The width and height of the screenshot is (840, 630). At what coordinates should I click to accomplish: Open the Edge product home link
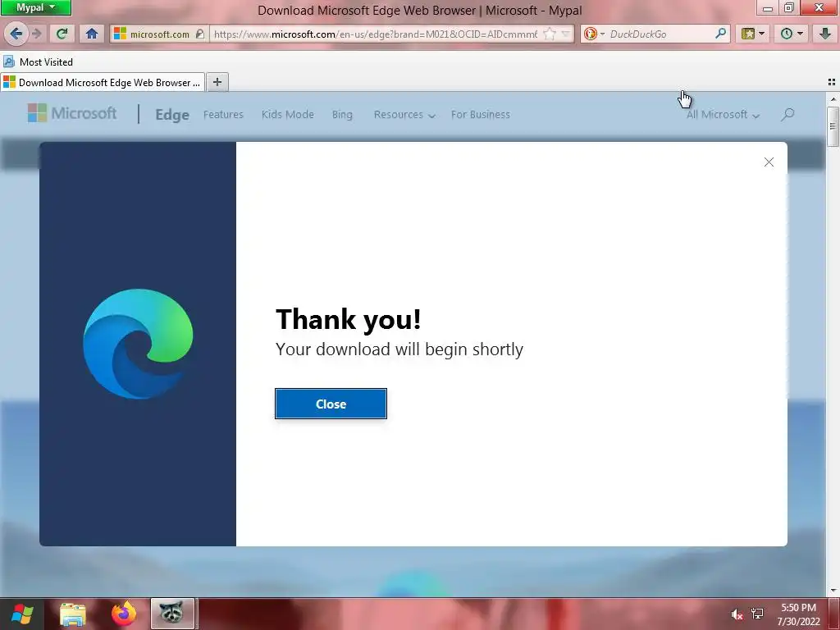[x=172, y=115]
